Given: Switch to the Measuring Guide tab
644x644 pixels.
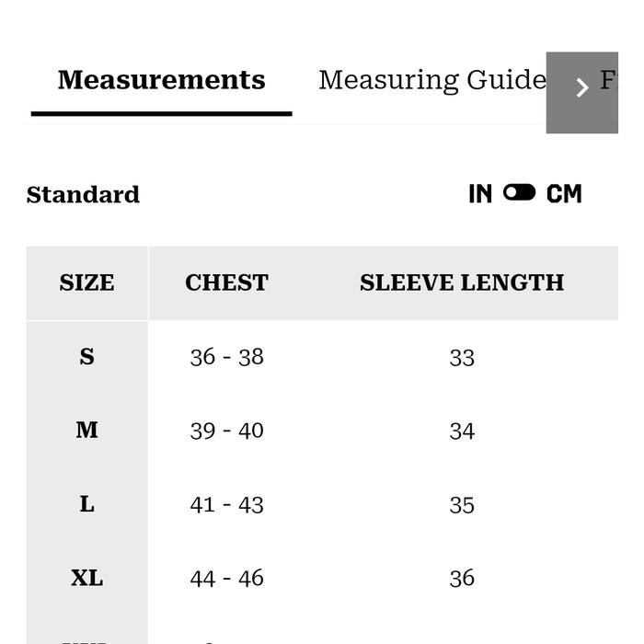Looking at the screenshot, I should pyautogui.click(x=431, y=81).
